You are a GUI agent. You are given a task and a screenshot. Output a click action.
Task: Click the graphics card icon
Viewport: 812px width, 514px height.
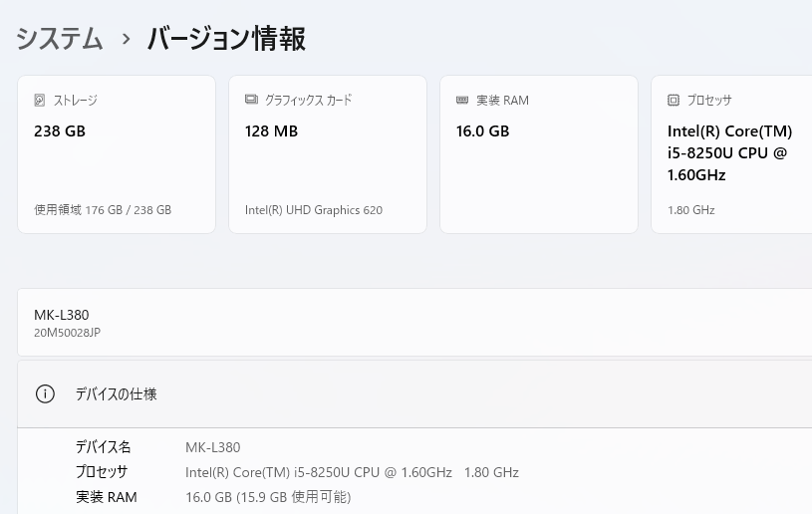(x=251, y=100)
